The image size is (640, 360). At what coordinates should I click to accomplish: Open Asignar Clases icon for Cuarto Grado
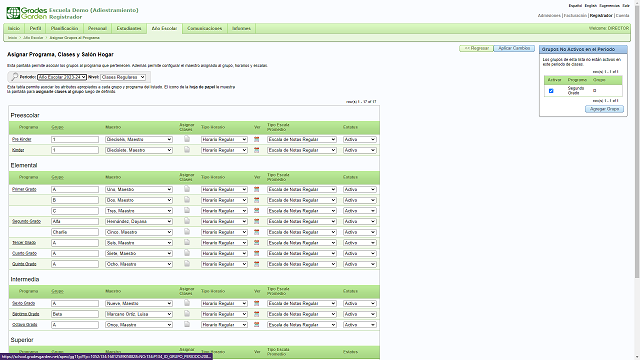(187, 253)
